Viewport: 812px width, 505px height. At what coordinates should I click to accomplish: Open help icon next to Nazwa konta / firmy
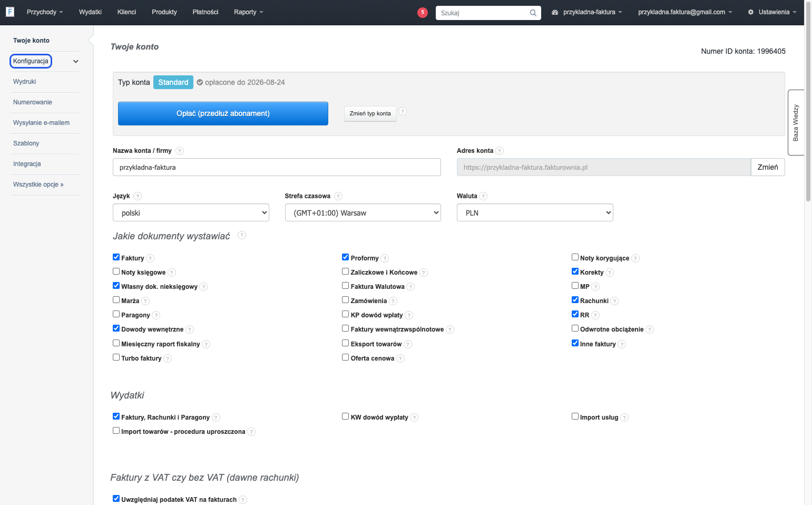click(180, 151)
